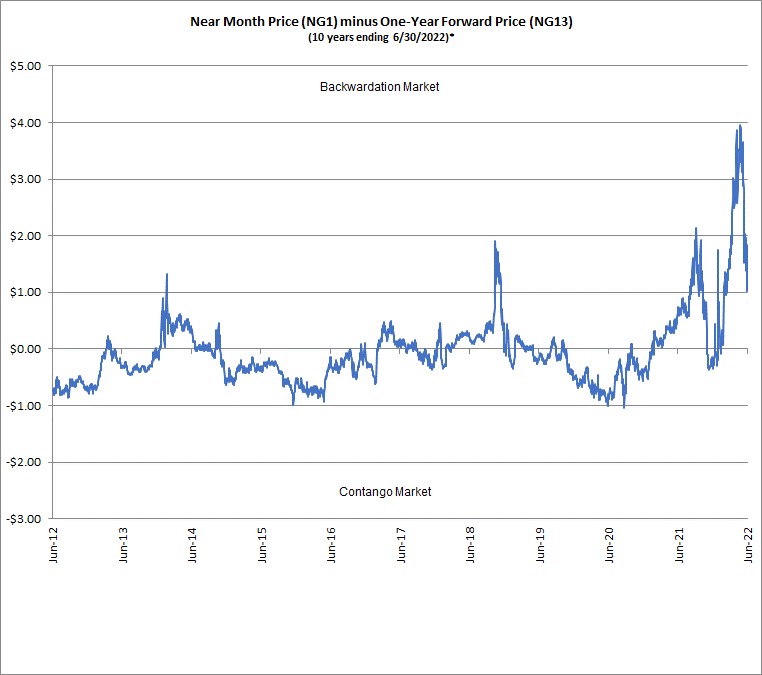Click the Jun-19 x-axis label
Viewport: 762px width, 675px height.
539,545
